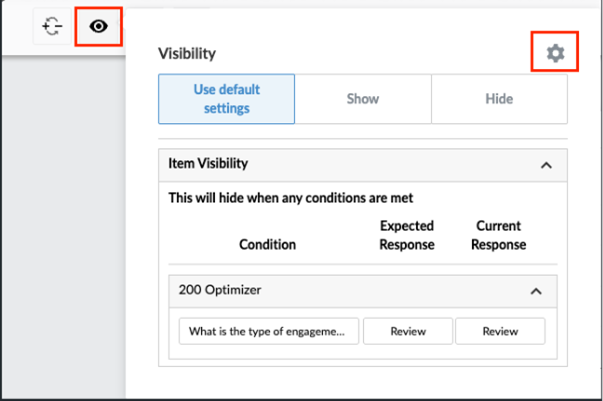Click the 200 Optimizer label

220,290
